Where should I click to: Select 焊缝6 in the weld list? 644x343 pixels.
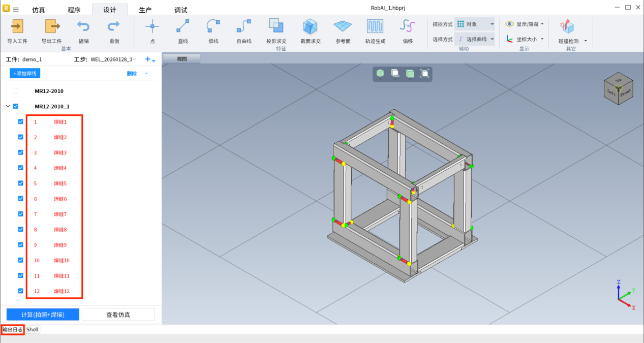click(x=60, y=199)
